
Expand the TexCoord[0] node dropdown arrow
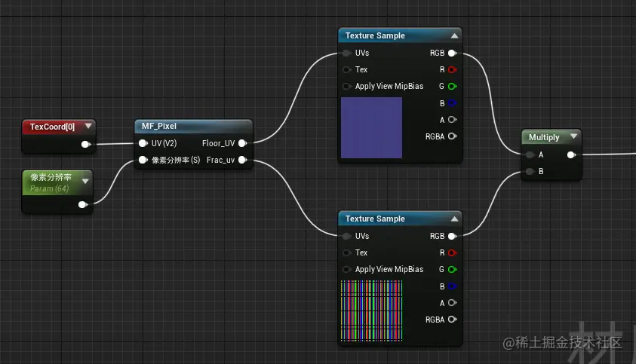click(x=88, y=127)
